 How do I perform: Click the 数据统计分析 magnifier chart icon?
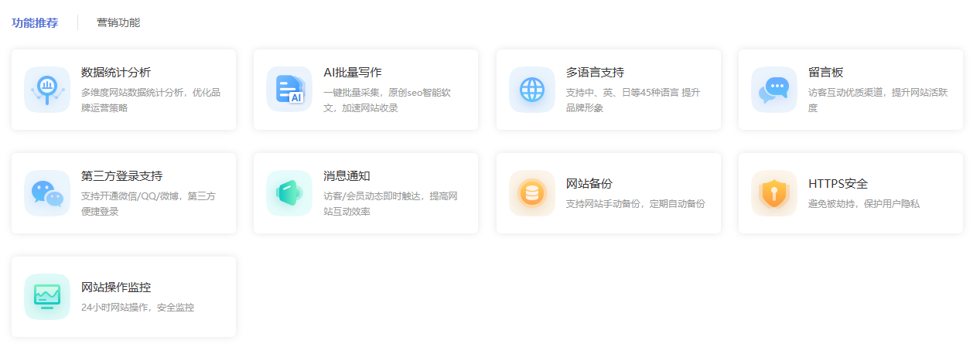pyautogui.click(x=47, y=89)
